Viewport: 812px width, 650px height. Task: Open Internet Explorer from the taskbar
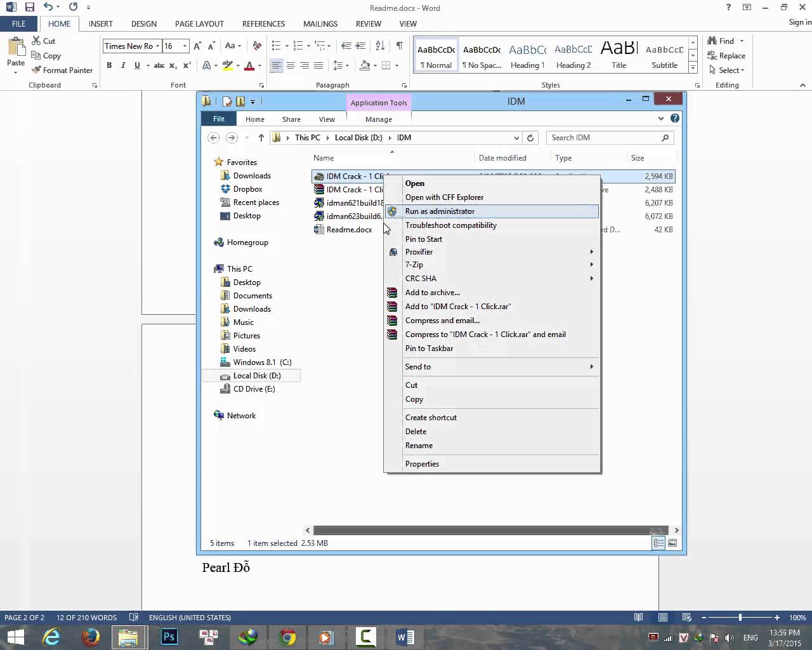[51, 637]
